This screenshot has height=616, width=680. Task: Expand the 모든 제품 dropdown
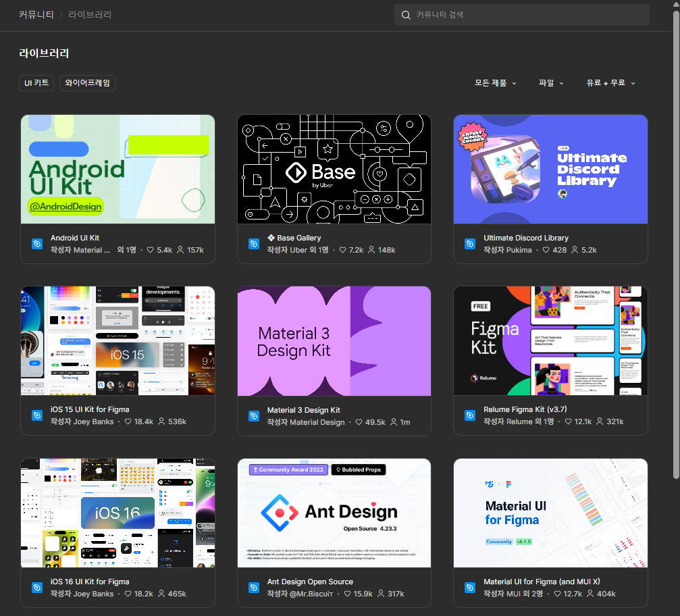[495, 83]
